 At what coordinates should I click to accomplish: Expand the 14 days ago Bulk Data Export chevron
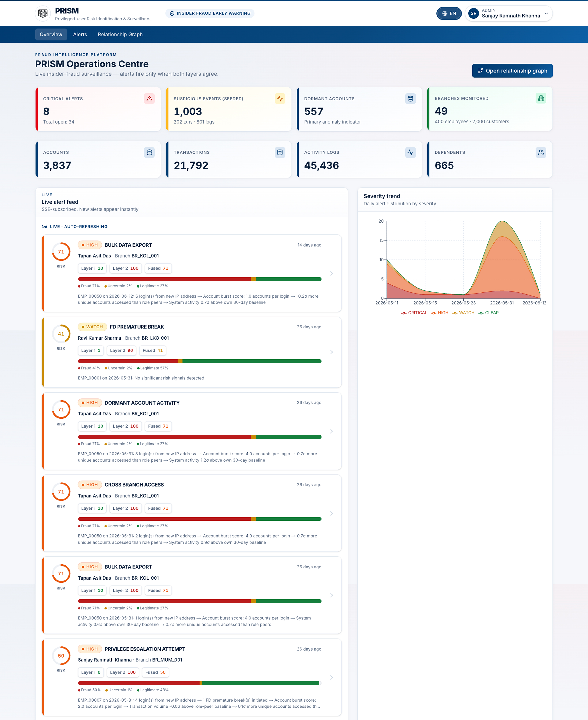(x=331, y=273)
